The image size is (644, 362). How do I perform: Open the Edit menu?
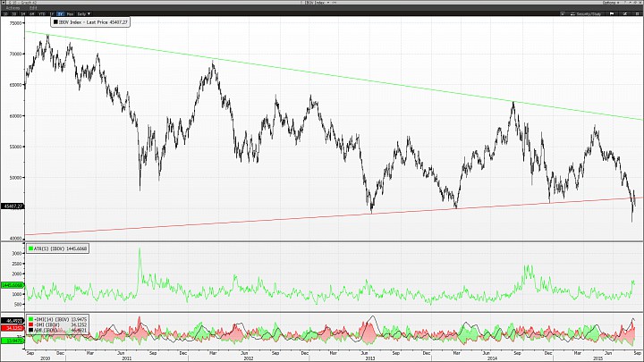33,8
